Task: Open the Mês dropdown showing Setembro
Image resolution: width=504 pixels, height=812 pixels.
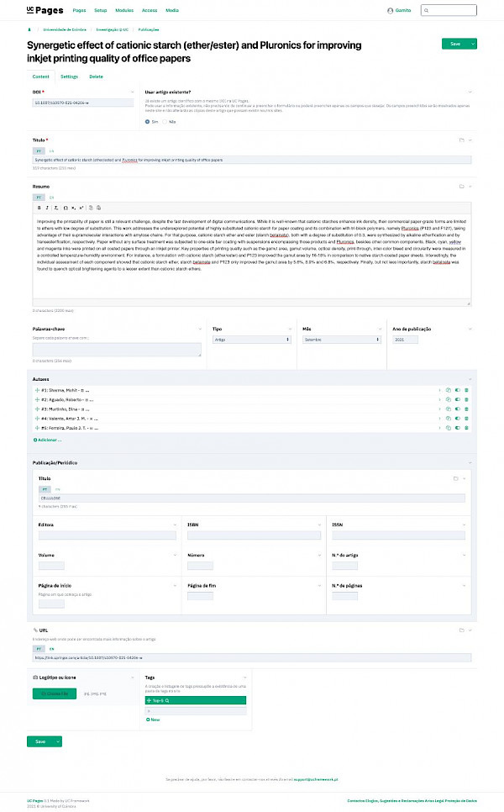Action: pyautogui.click(x=340, y=340)
